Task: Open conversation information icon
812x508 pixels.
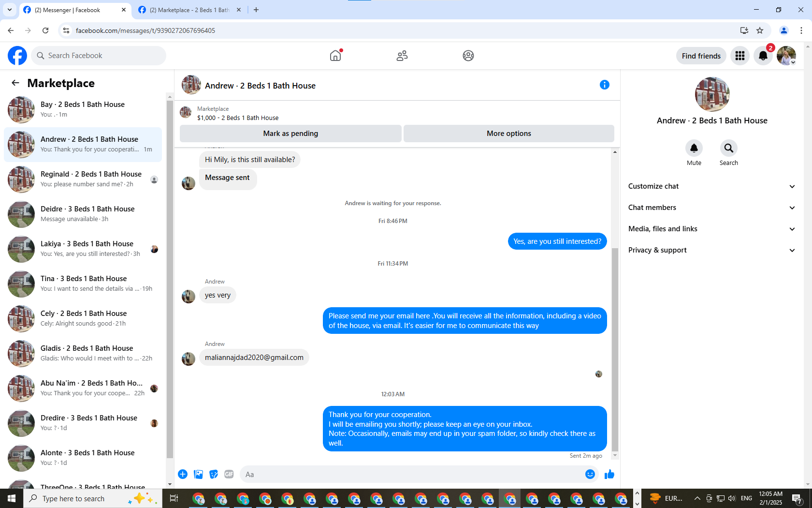Action: tap(604, 85)
